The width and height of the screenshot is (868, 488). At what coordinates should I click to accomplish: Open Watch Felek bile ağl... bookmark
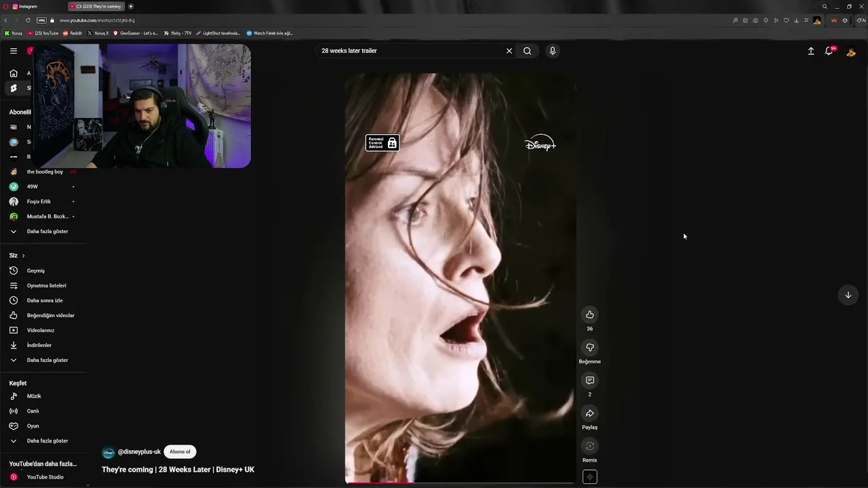click(270, 33)
